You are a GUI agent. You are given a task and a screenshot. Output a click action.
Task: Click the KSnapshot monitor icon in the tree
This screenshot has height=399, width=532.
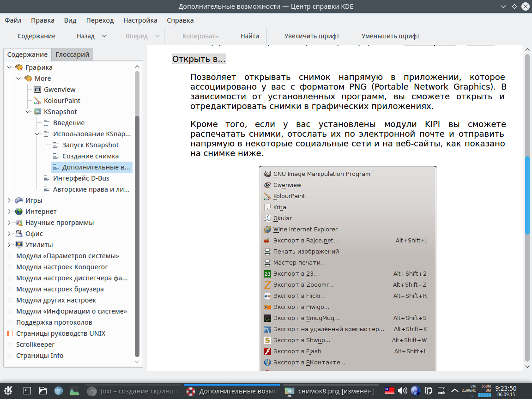tap(37, 112)
